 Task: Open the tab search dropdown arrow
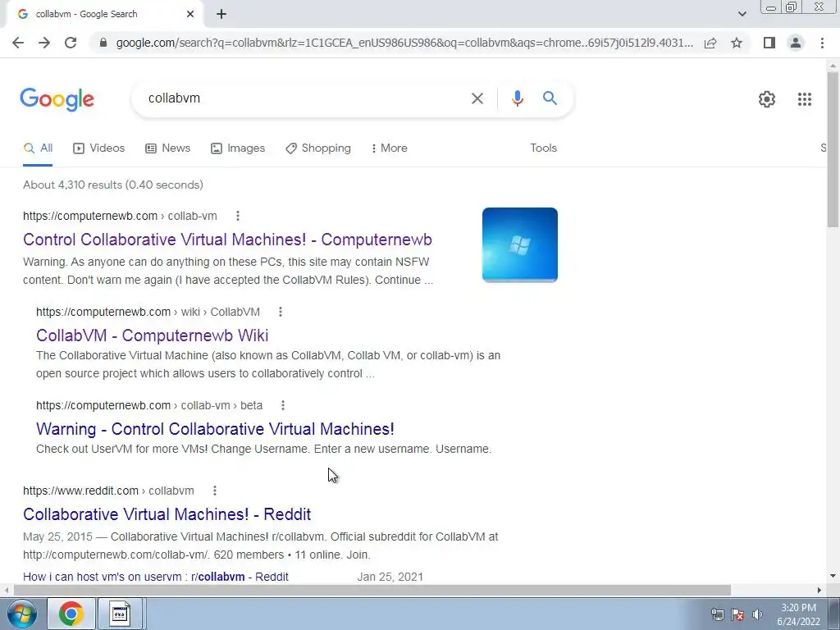742,14
